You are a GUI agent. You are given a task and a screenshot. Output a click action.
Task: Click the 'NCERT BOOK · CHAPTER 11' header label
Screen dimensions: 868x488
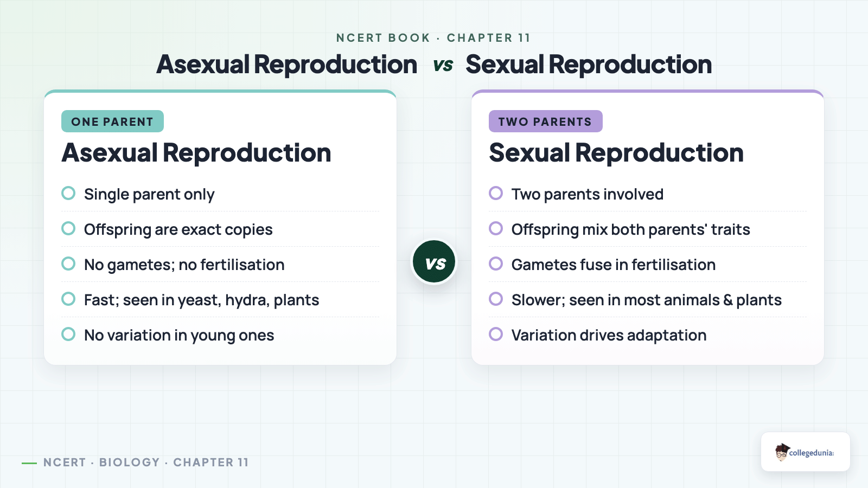[x=433, y=38]
